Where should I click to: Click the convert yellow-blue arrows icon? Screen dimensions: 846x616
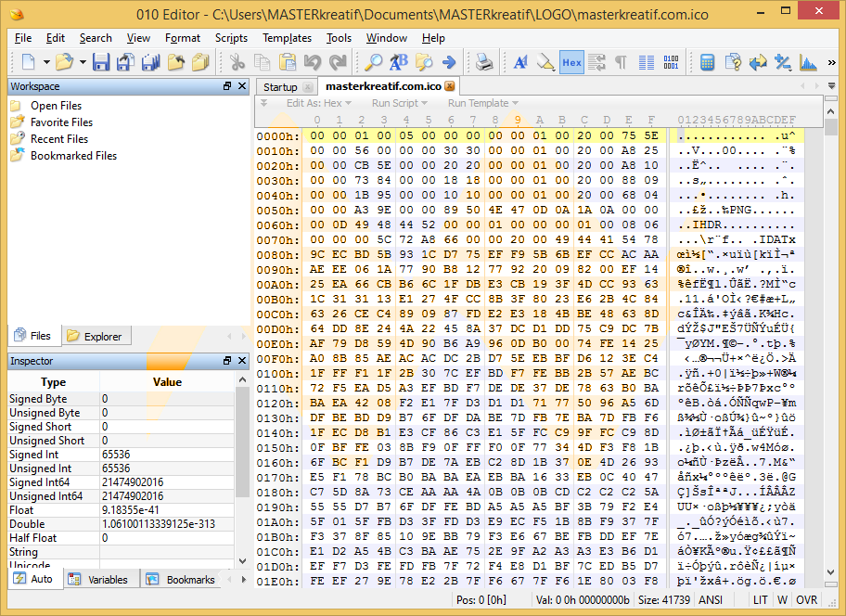[758, 62]
